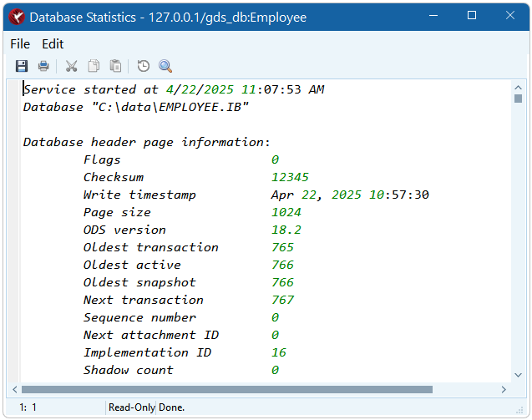
Task: Click 'Database header page information:' heading
Action: click(x=147, y=143)
